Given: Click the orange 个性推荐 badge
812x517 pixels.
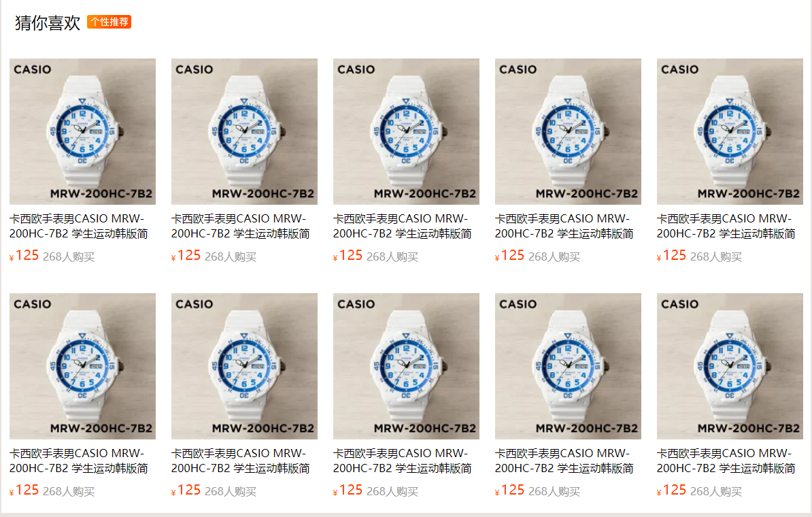Looking at the screenshot, I should click(x=109, y=22).
